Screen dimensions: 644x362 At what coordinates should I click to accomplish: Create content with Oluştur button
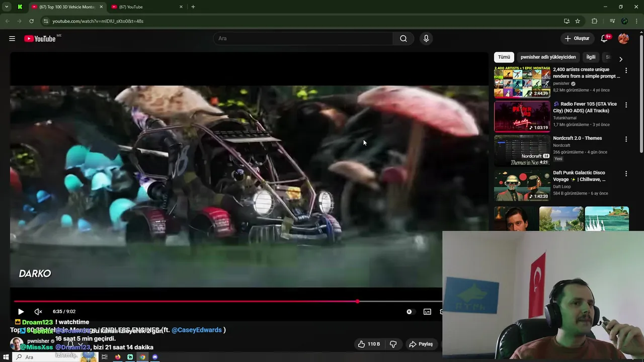coord(577,39)
